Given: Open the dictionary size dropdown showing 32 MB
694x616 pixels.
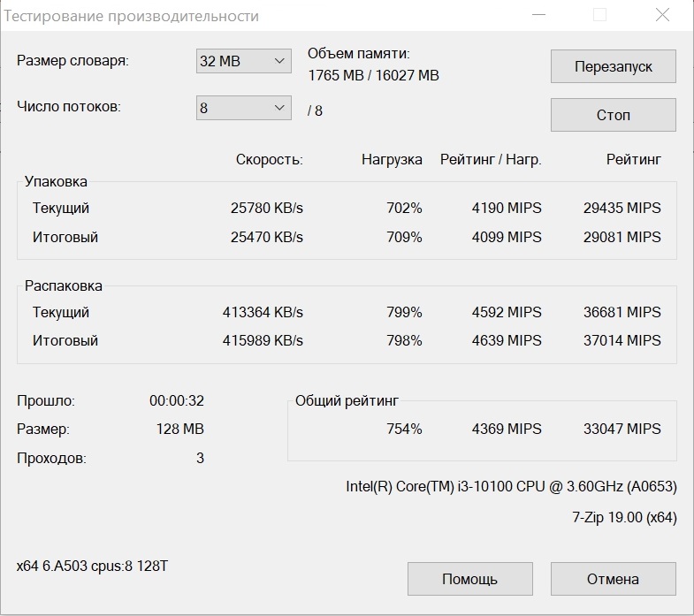Looking at the screenshot, I should tap(243, 61).
